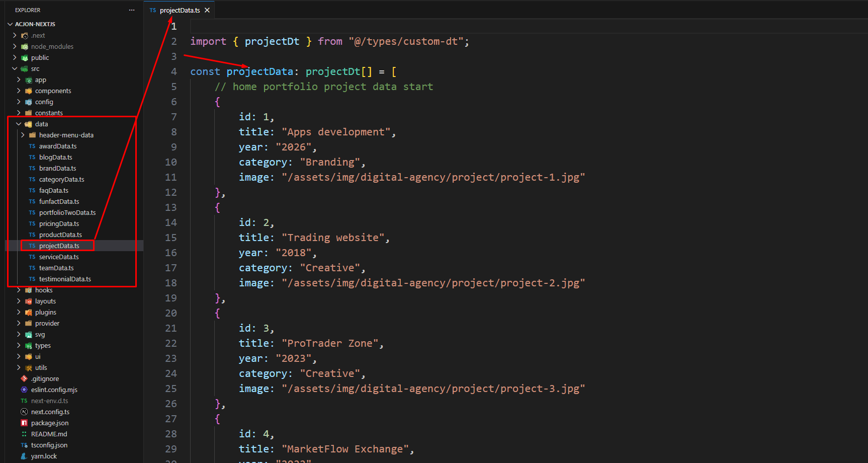Click line number 14 in the gutter
Image resolution: width=868 pixels, height=463 pixels.
click(171, 222)
